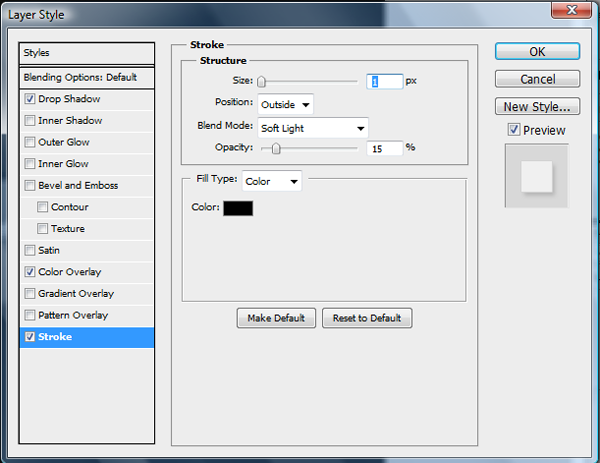The image size is (600, 463).
Task: Select the Inner Glow label
Action: pos(64,164)
